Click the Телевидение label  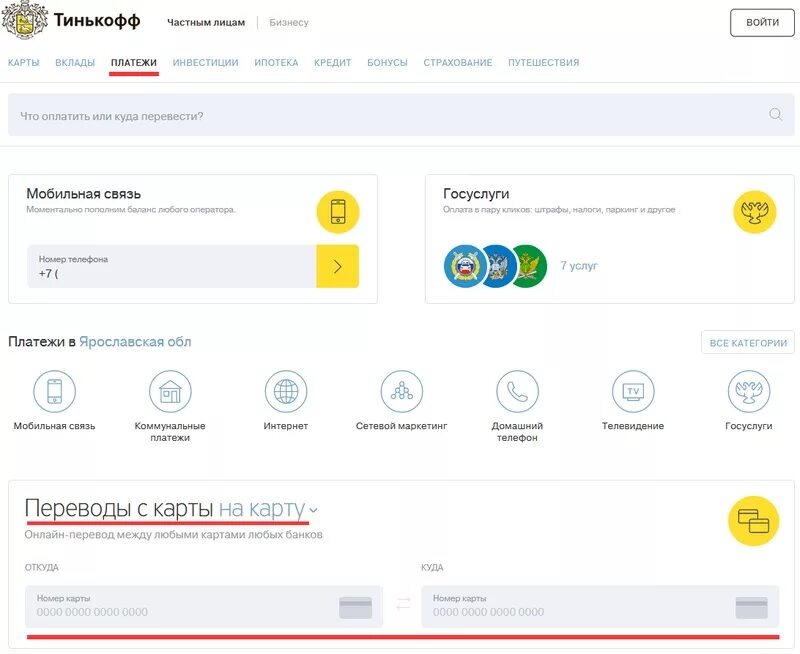633,426
